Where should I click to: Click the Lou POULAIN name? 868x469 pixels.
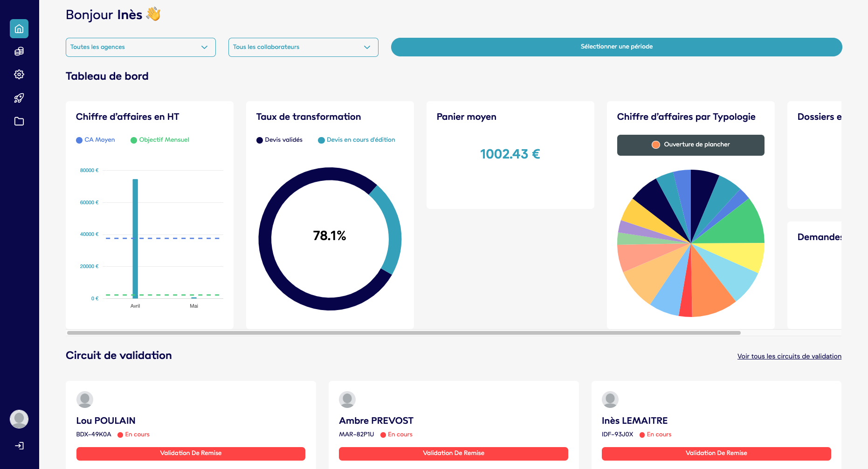click(x=106, y=421)
